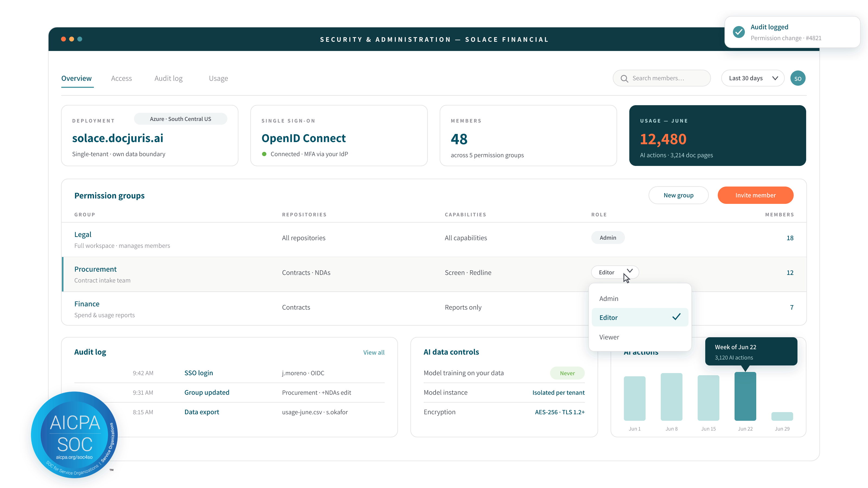Click checkmark next to Editor option
Image resolution: width=868 pixels, height=488 pixels.
click(x=676, y=317)
